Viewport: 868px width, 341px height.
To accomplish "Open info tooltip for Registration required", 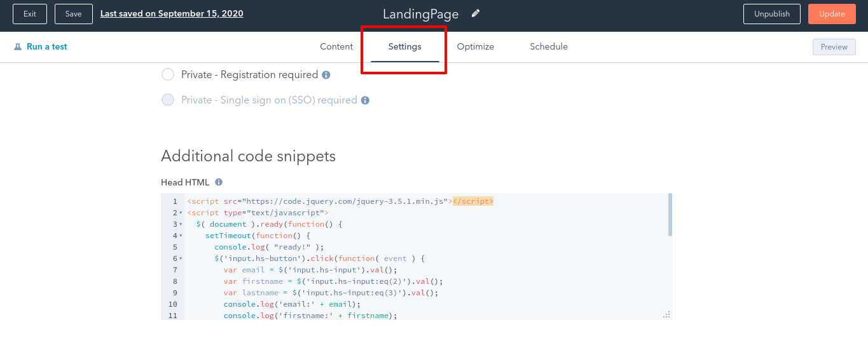I will click(326, 75).
